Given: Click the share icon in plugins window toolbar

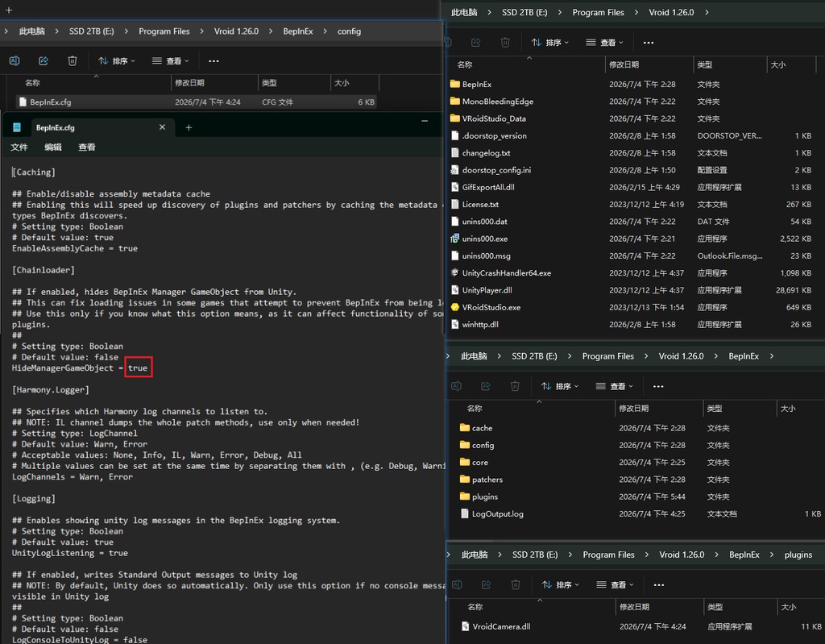Looking at the screenshot, I should pos(486,584).
